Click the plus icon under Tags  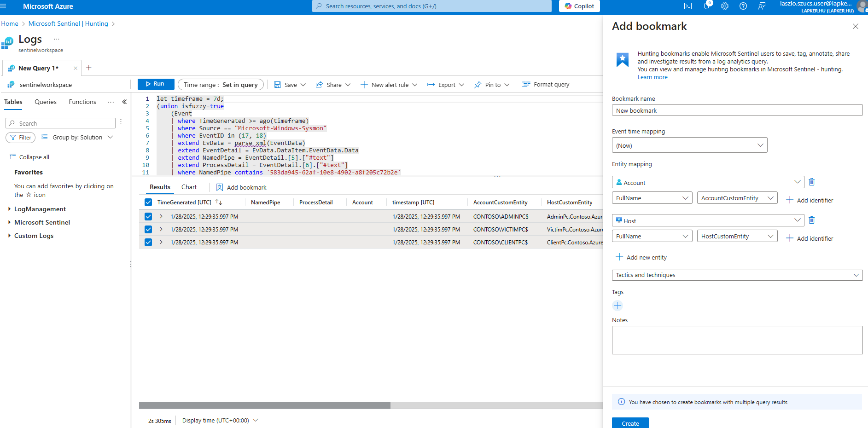[618, 306]
